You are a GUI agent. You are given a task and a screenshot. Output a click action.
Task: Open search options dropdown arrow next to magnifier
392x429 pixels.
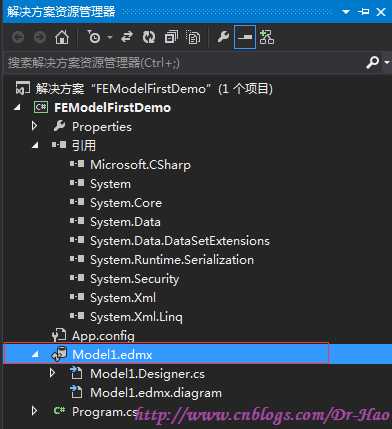pos(387,62)
